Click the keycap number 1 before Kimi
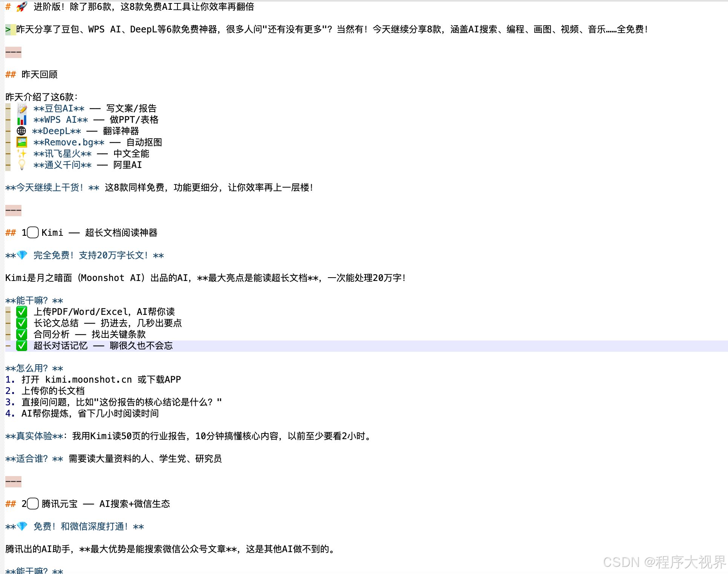Screen dimensions: 728x574 pyautogui.click(x=30, y=233)
